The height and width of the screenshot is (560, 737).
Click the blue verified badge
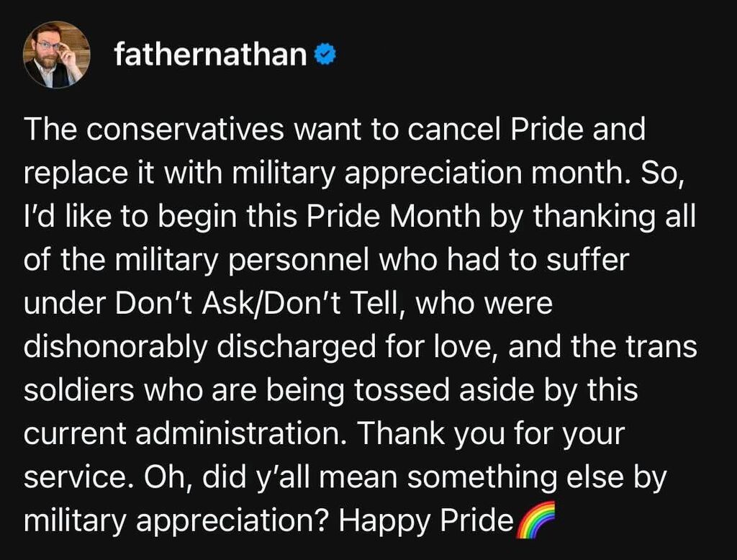pos(325,55)
